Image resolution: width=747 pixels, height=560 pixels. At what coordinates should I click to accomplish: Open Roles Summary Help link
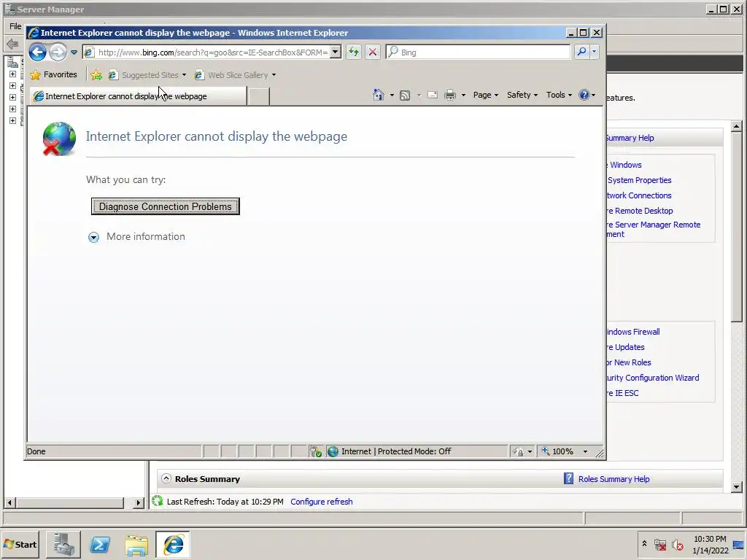pyautogui.click(x=614, y=479)
